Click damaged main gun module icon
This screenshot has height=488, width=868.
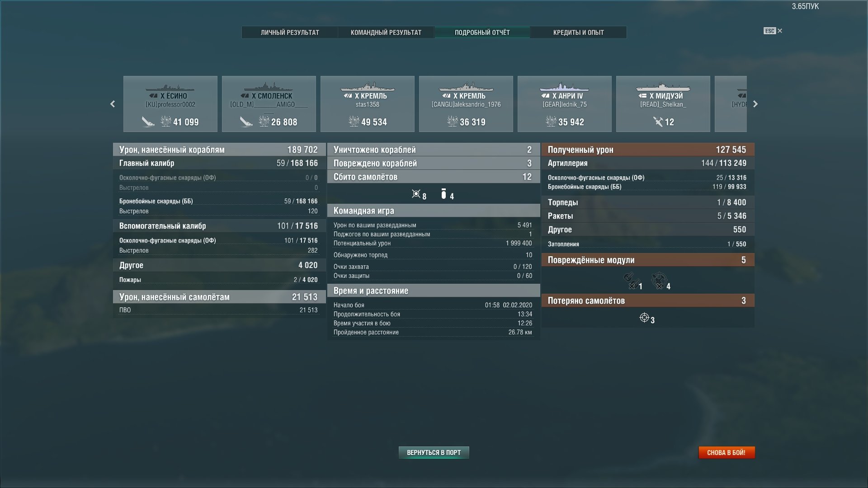coord(629,281)
